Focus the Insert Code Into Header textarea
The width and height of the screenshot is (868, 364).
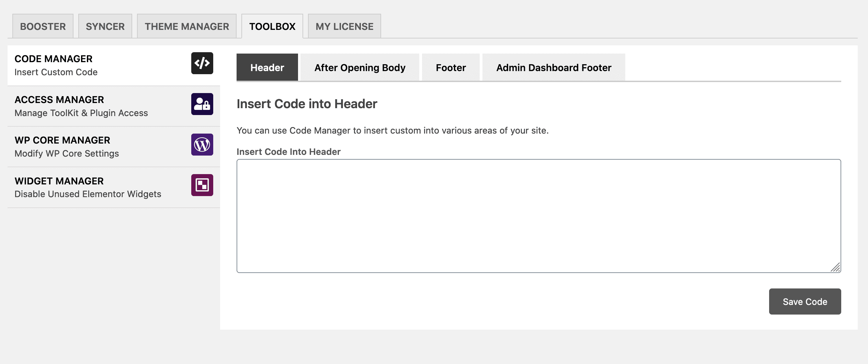click(x=539, y=216)
